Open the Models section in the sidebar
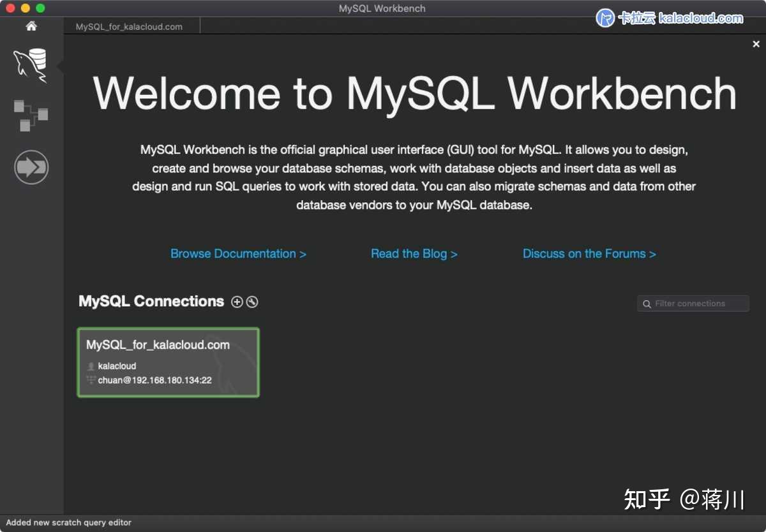This screenshot has height=532, width=766. point(30,115)
